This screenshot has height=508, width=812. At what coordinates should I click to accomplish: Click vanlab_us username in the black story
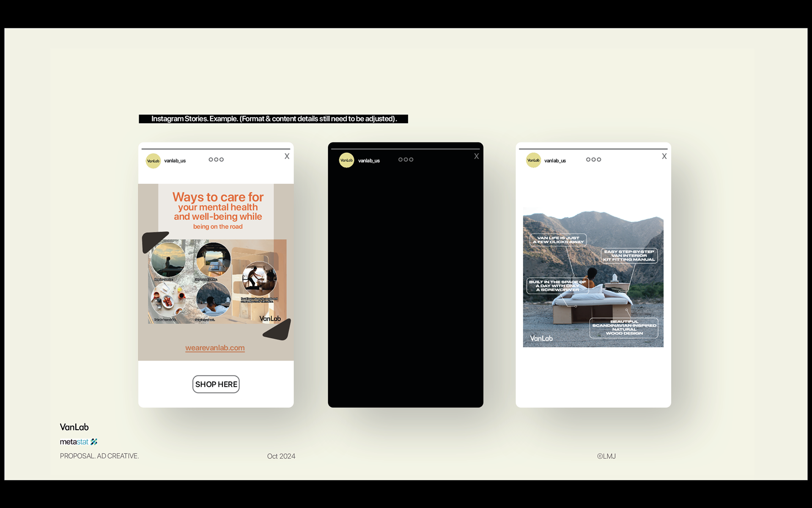[x=369, y=161]
